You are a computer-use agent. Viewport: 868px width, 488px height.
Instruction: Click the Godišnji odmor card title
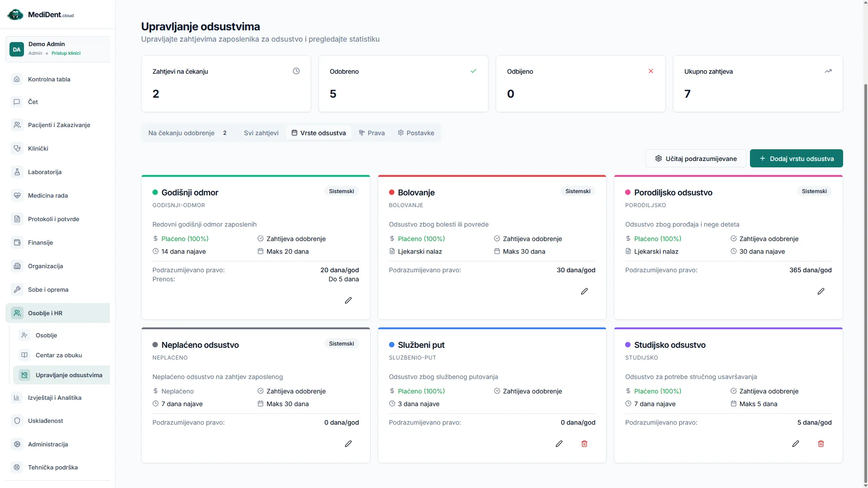coord(190,192)
